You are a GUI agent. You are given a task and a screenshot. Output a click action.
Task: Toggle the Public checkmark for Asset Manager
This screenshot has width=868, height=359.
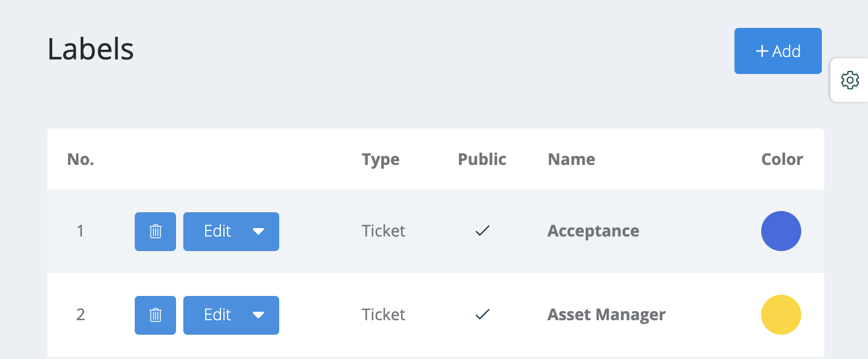coord(483,315)
